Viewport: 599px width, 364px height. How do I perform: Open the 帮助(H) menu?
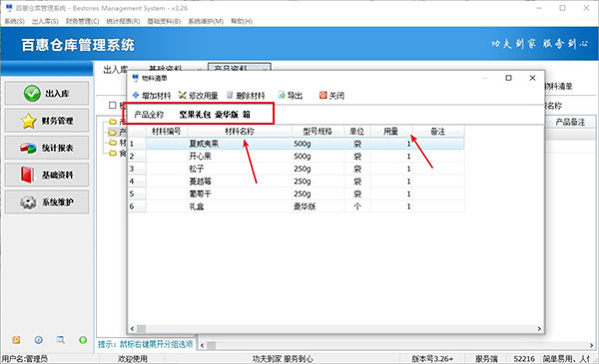(242, 21)
